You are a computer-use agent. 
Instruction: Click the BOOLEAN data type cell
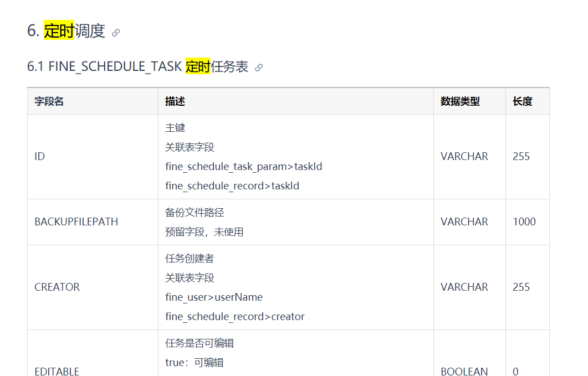pyautogui.click(x=464, y=371)
